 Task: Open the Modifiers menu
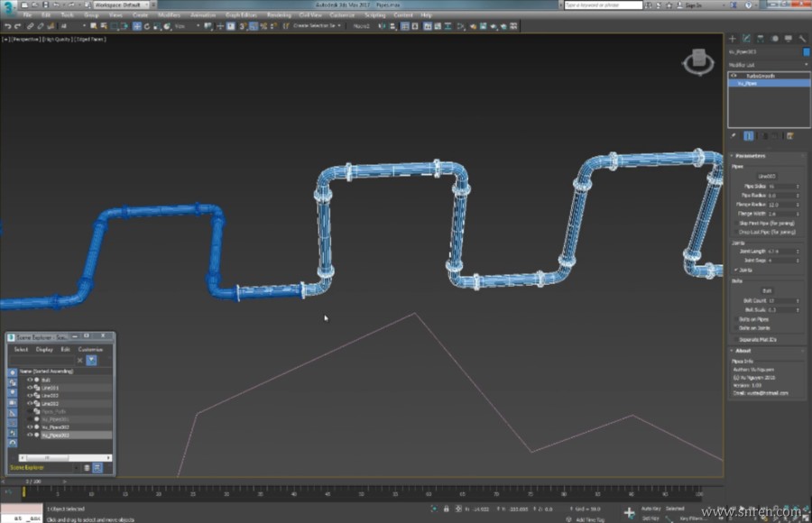click(x=169, y=15)
